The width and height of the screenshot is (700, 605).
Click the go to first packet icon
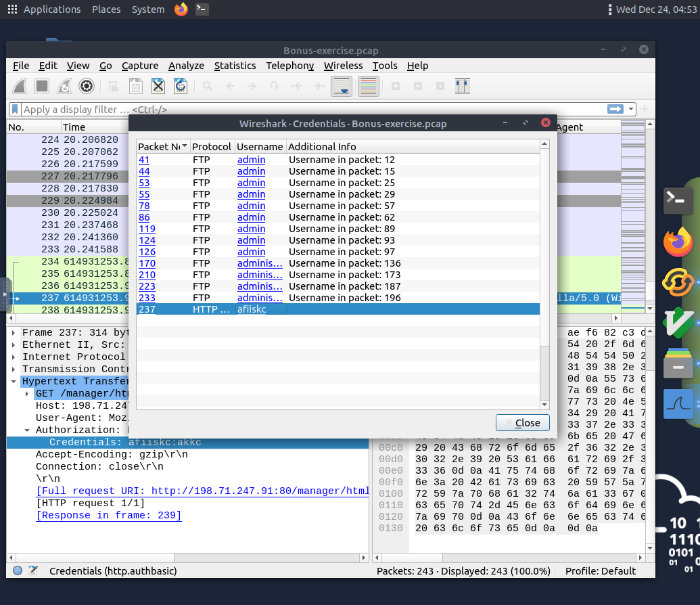tap(297, 86)
